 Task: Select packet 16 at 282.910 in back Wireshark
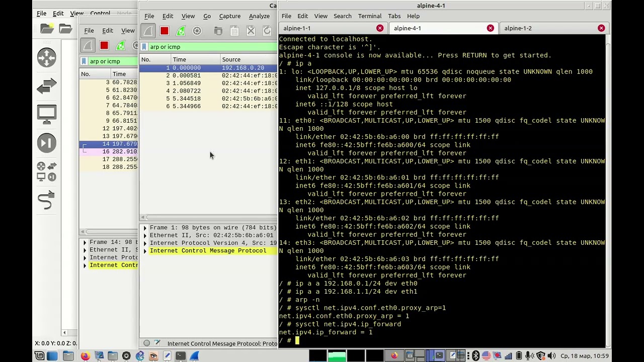[109, 151]
